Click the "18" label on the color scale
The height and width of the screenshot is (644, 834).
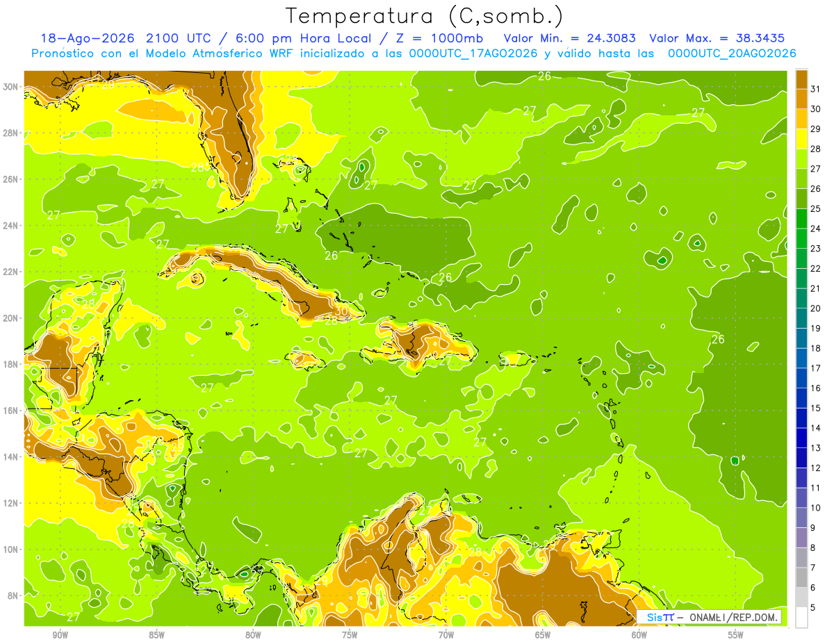(816, 348)
